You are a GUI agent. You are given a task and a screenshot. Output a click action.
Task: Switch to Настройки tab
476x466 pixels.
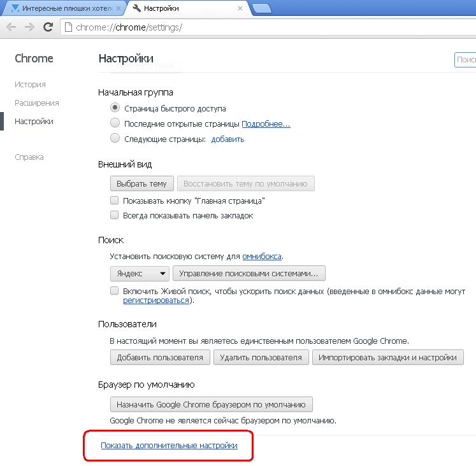(x=188, y=8)
